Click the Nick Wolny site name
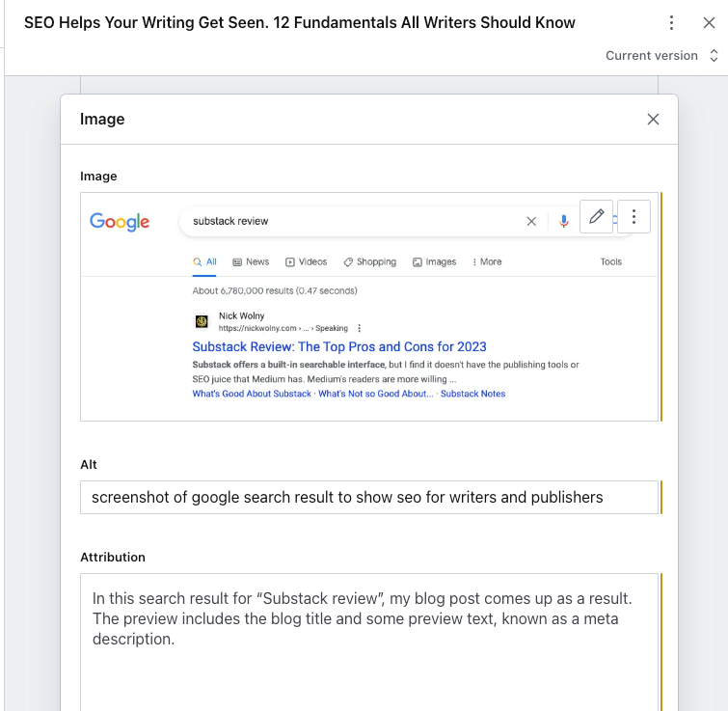The width and height of the screenshot is (728, 711). pos(241,315)
